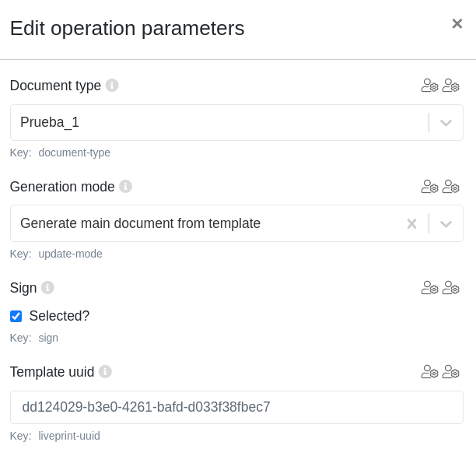Screen dimensions: 476x470
Task: Click the second user-settings icon beside Document type
Action: pos(451,86)
